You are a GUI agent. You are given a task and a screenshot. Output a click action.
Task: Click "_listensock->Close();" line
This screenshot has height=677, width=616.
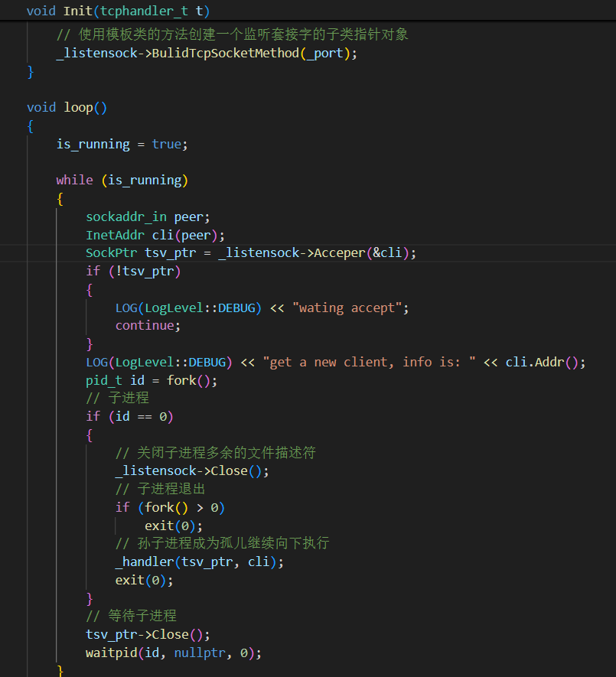click(192, 471)
